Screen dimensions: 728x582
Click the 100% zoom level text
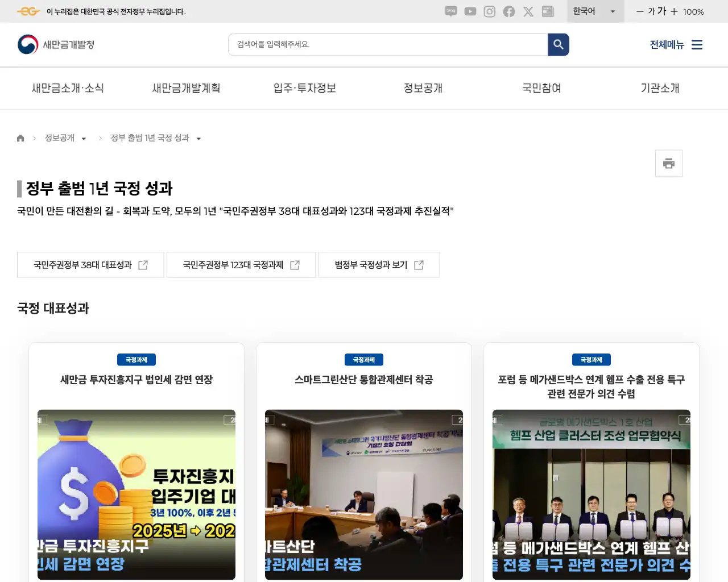[x=693, y=12]
